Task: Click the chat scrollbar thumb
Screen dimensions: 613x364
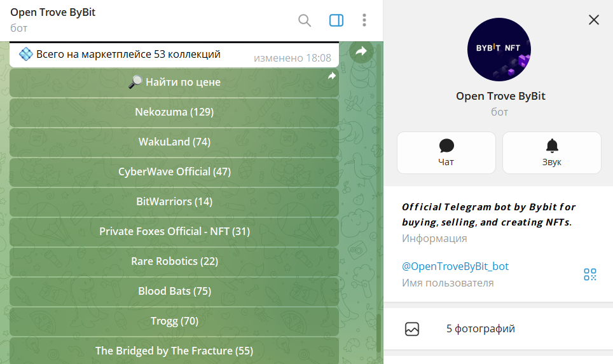Action: coord(378,332)
